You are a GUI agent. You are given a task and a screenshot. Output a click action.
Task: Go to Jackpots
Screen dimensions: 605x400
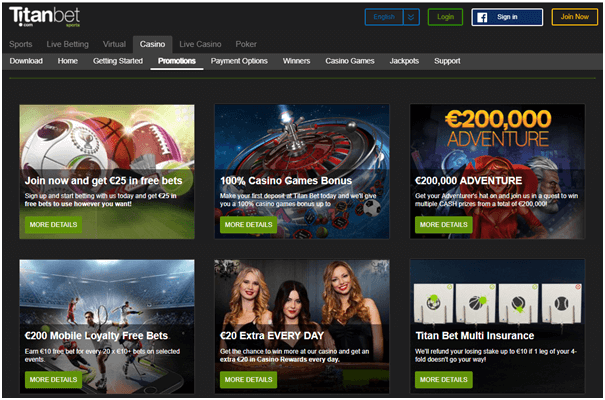point(404,61)
